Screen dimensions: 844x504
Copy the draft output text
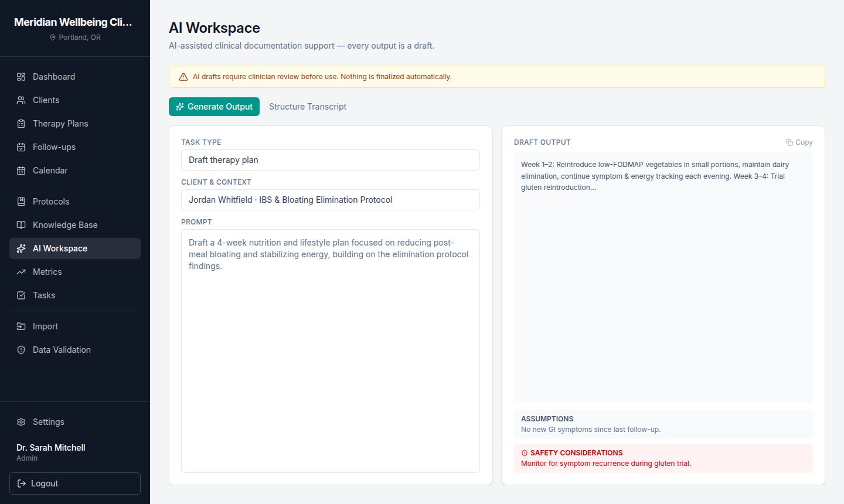click(799, 142)
